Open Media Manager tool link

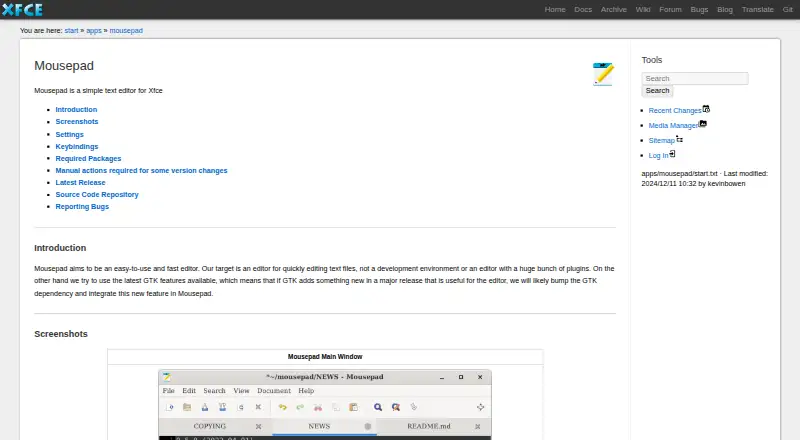(x=673, y=126)
